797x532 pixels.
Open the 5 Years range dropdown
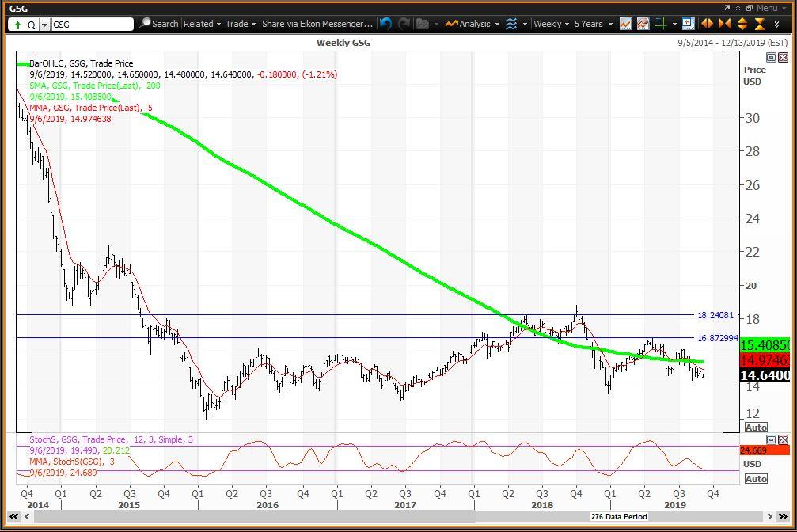point(593,24)
